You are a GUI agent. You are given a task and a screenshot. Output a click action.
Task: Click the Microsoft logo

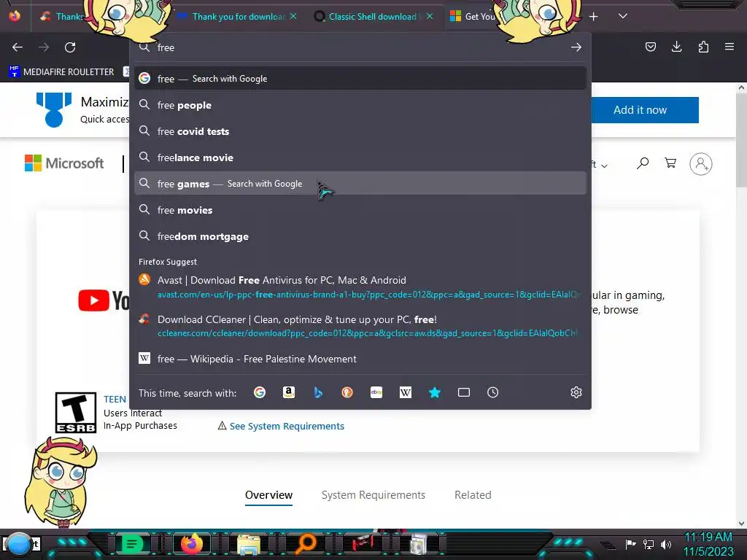tap(64, 163)
